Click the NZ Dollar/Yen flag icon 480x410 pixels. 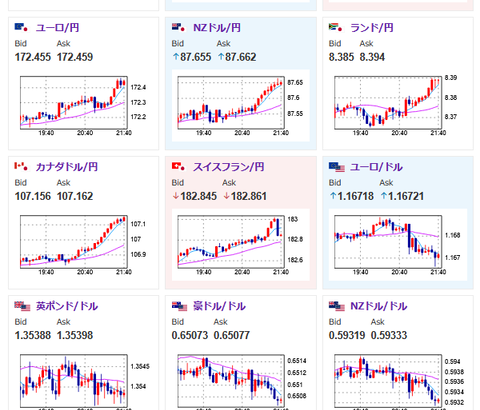178,27
